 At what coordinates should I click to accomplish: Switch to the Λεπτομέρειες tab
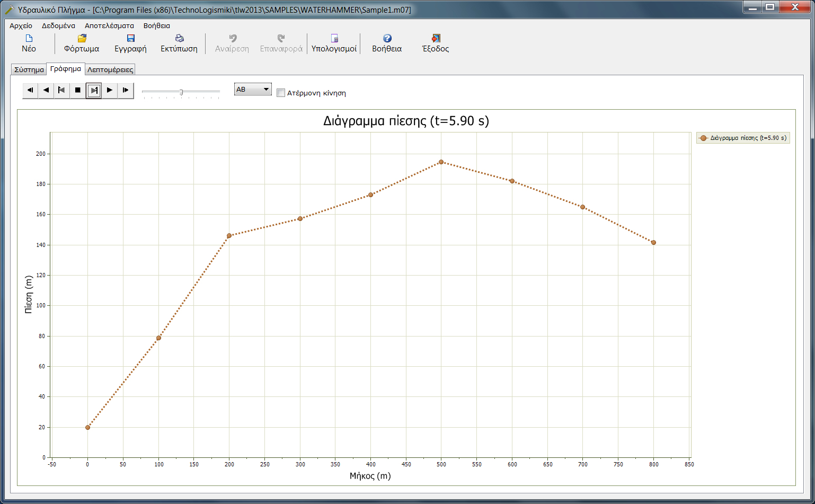[110, 69]
